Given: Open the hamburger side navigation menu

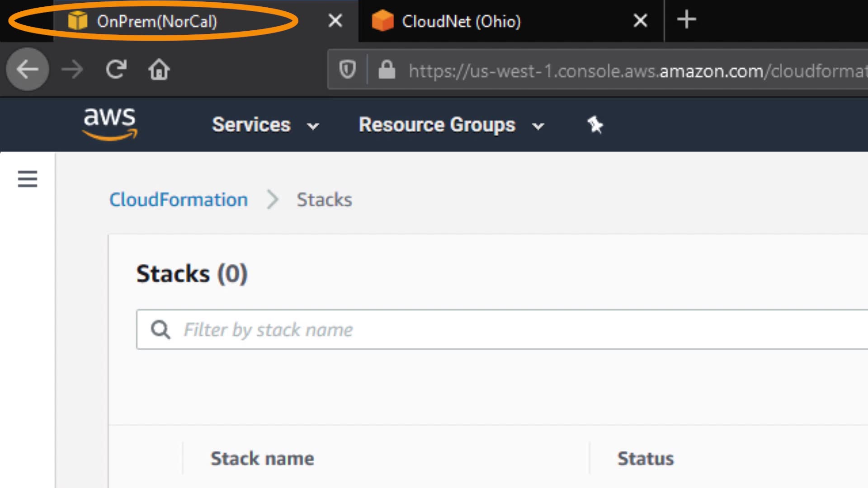Looking at the screenshot, I should click(27, 179).
